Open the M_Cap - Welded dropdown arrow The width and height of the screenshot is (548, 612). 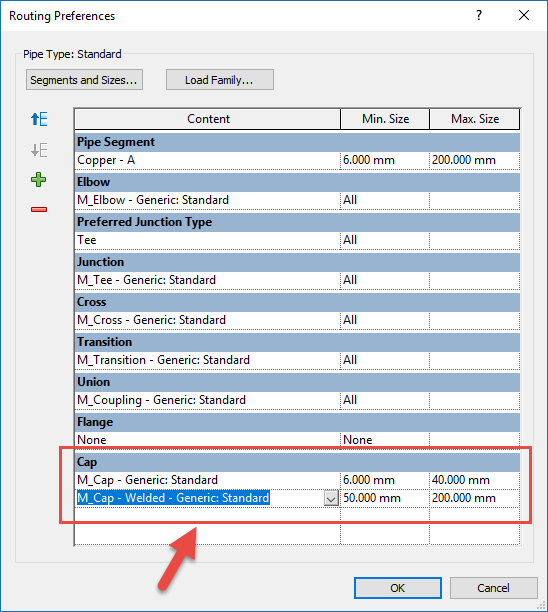331,498
